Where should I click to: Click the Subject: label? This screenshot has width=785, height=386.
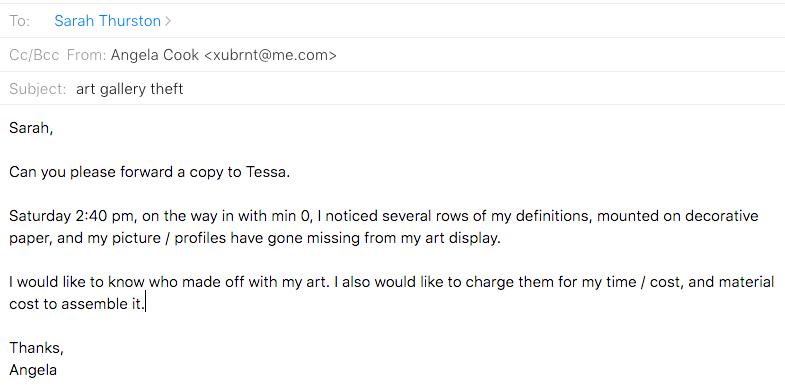[38, 89]
